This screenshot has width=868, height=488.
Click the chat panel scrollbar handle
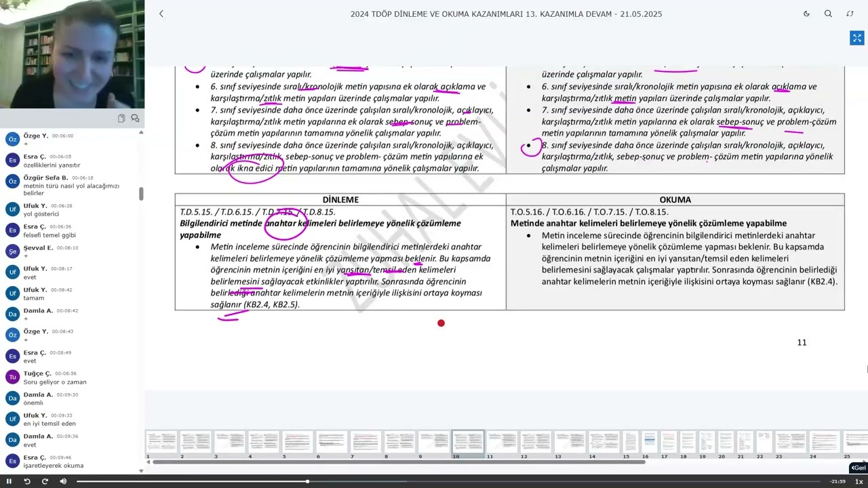click(x=141, y=194)
